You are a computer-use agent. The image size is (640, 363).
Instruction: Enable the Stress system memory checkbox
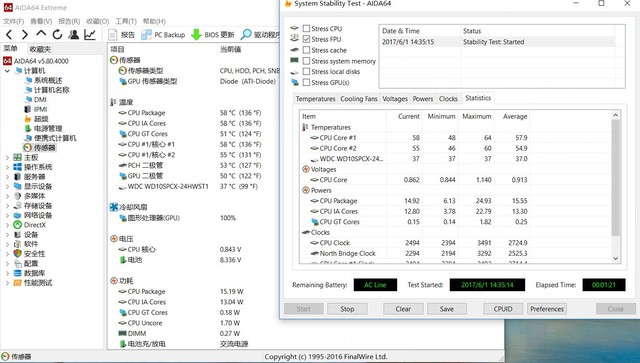(306, 61)
